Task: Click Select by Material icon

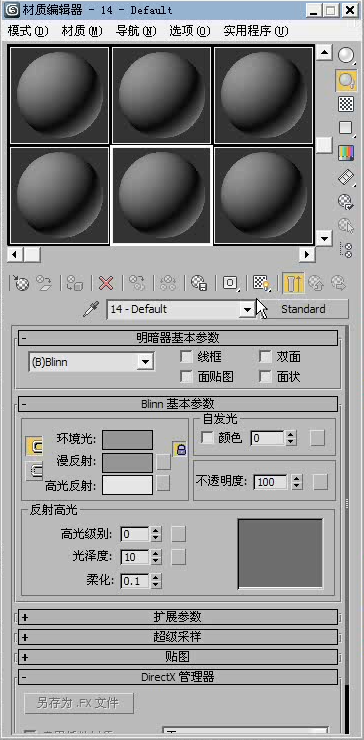Action: point(346,226)
